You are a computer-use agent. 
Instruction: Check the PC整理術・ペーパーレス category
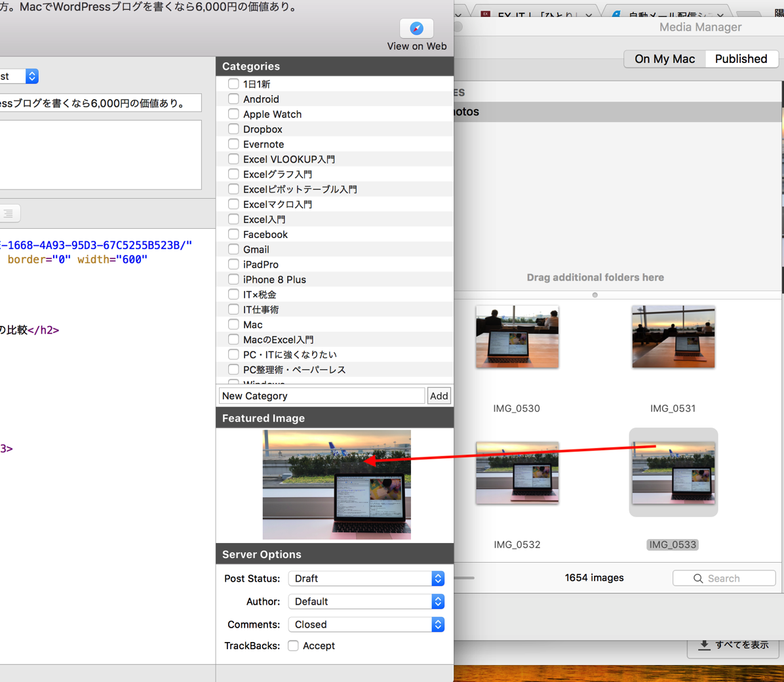pyautogui.click(x=233, y=369)
